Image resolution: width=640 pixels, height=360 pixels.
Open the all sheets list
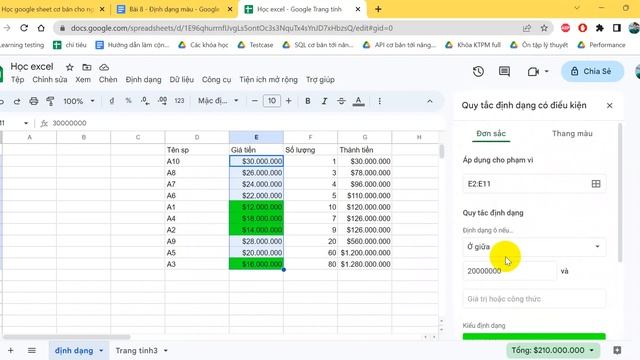point(32,351)
